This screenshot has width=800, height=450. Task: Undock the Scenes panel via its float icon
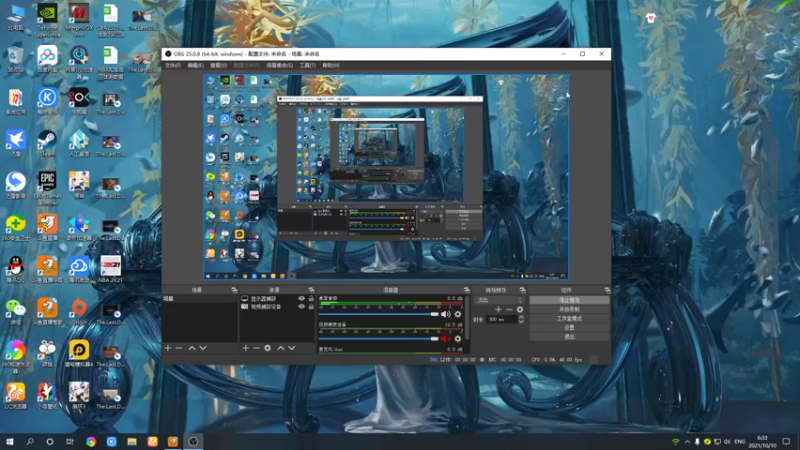(234, 290)
